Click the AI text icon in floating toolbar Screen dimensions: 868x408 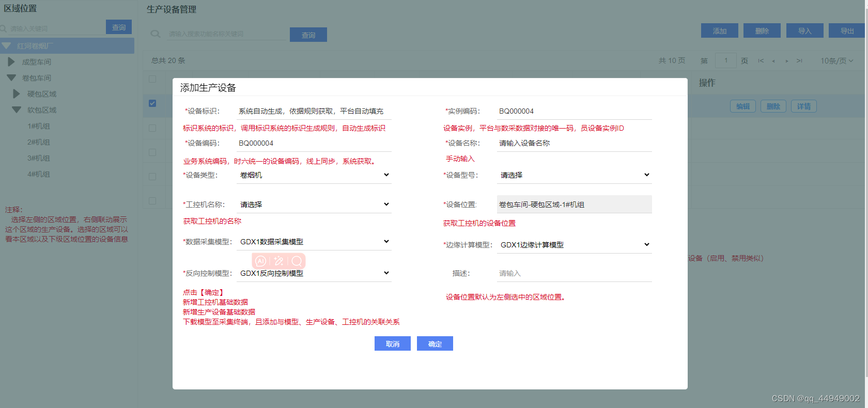[x=261, y=261]
